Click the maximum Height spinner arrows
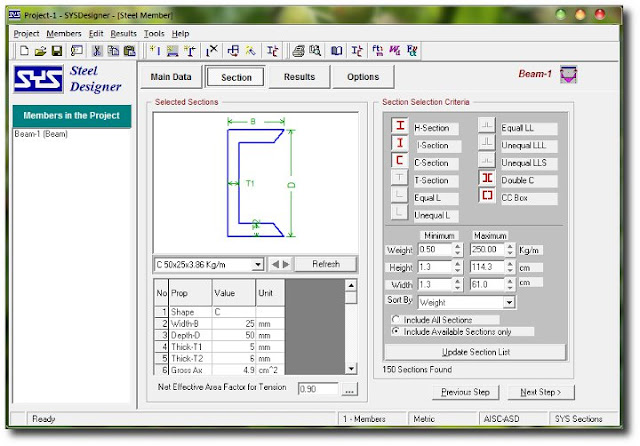This screenshot has width=640, height=446. click(x=510, y=267)
